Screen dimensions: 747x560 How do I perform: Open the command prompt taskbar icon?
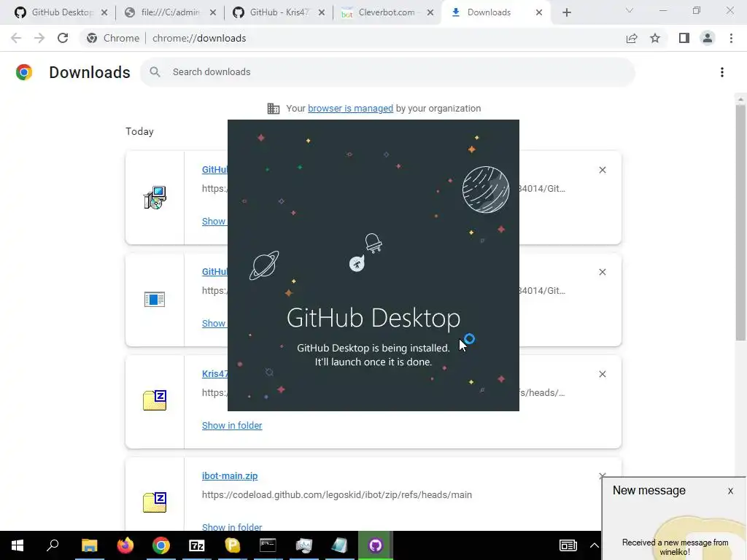pyautogui.click(x=268, y=545)
